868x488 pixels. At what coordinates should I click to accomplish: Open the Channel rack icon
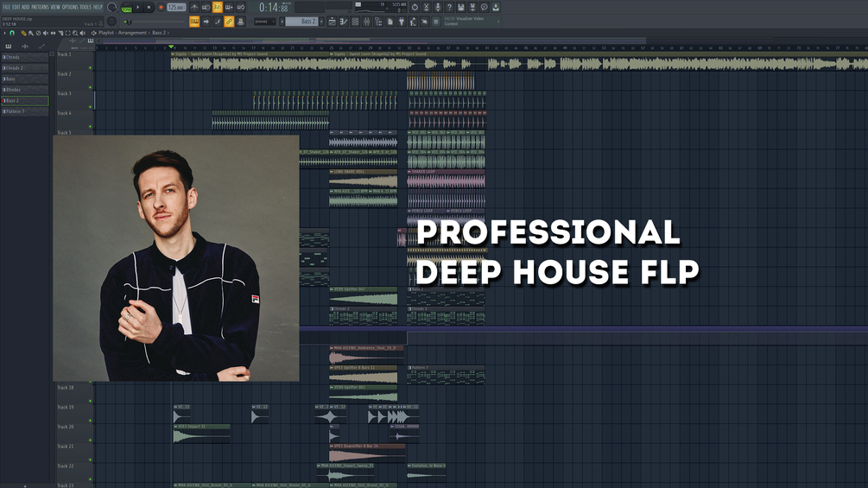355,22
